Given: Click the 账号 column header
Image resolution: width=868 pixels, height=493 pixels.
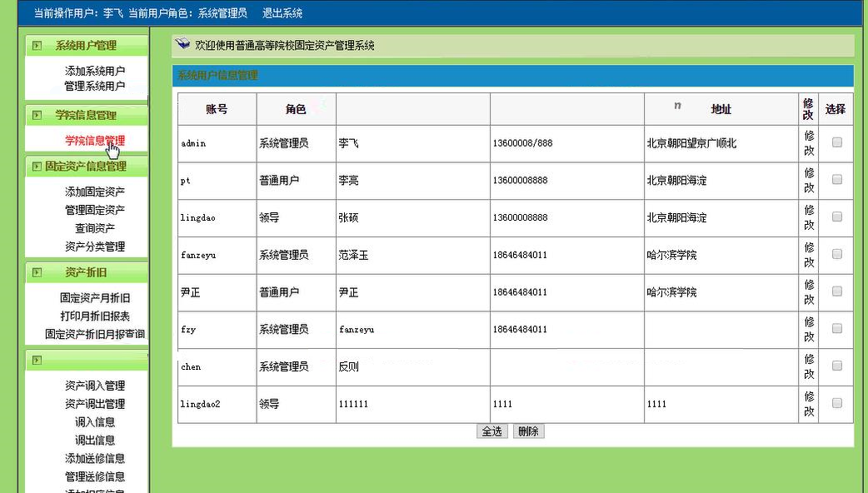Looking at the screenshot, I should (217, 109).
